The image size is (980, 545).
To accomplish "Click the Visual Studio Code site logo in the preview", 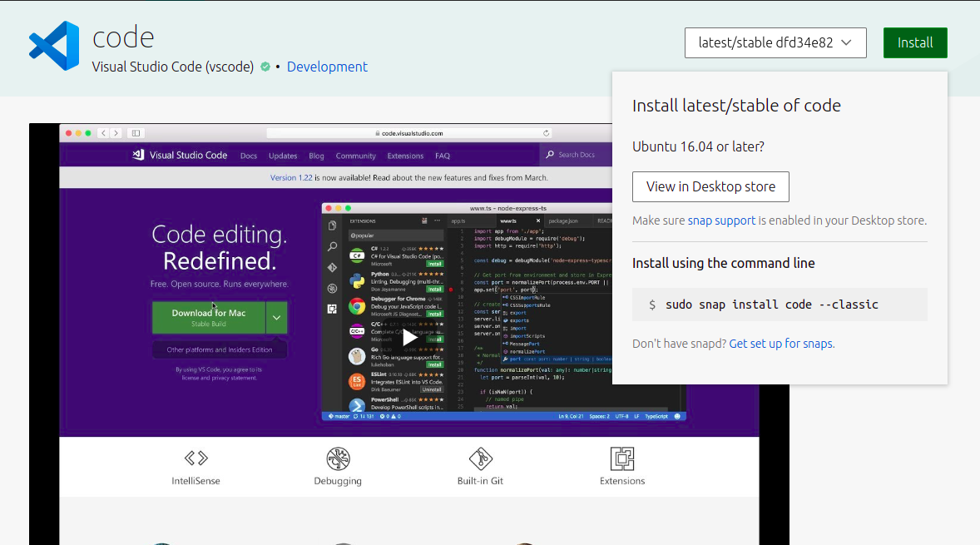I will [180, 155].
